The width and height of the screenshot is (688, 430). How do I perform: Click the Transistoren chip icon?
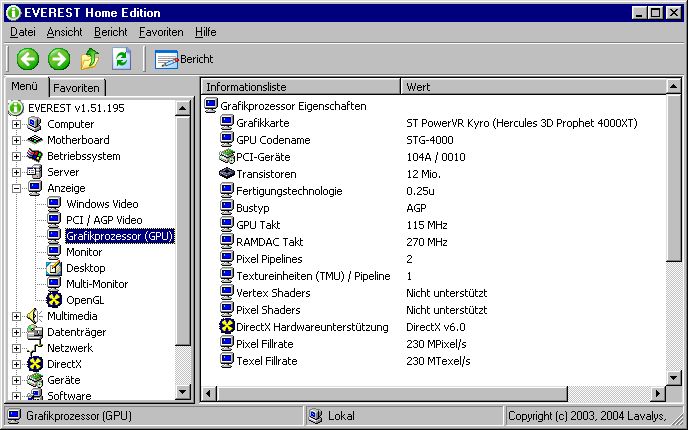(226, 174)
